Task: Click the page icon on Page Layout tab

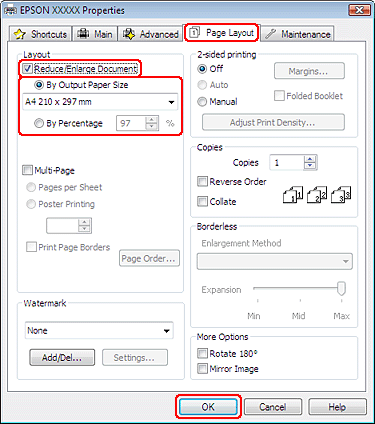Action: click(x=195, y=33)
